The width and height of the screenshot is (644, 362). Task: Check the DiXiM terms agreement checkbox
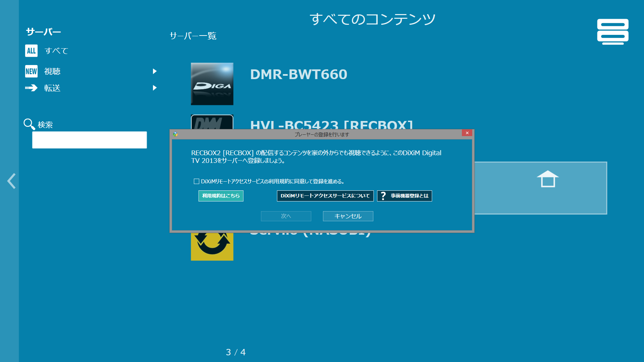(x=196, y=181)
